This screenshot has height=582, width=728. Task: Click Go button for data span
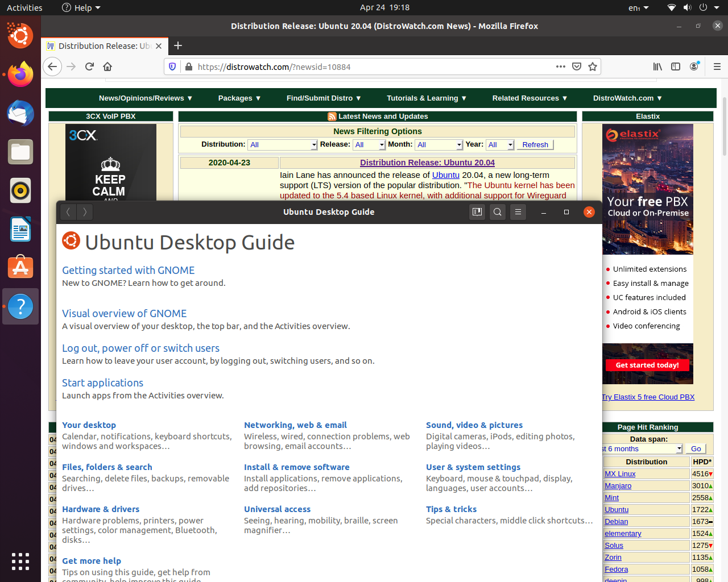click(696, 449)
